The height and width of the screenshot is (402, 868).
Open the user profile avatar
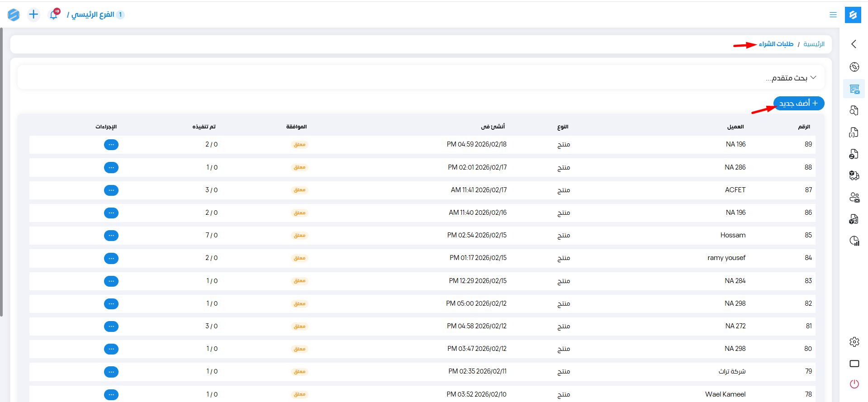14,15
